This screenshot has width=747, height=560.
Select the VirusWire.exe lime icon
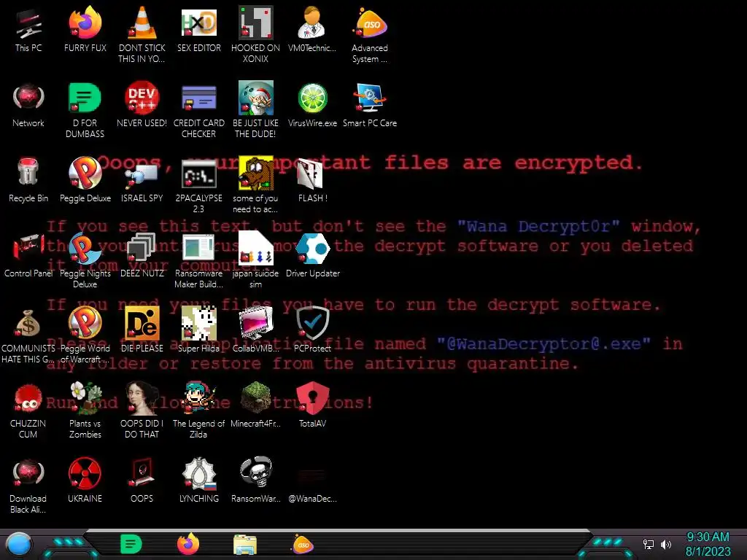(x=312, y=106)
